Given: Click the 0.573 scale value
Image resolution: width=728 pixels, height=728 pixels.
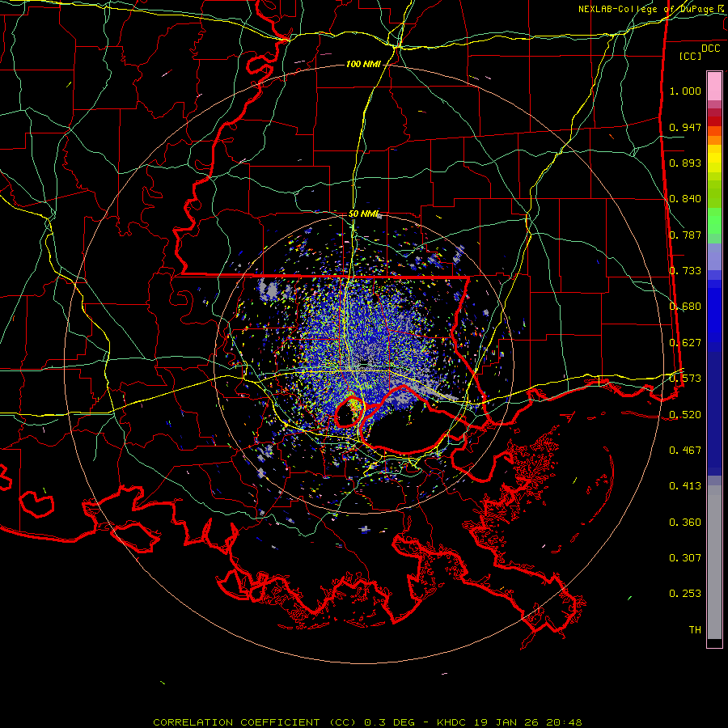Looking at the screenshot, I should (685, 379).
